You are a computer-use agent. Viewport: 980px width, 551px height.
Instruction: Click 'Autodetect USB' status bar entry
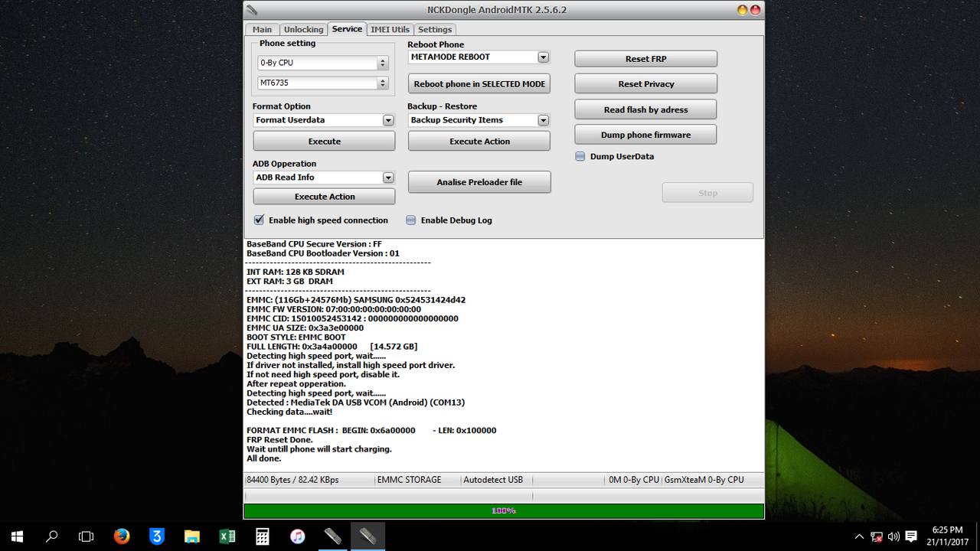(x=493, y=480)
